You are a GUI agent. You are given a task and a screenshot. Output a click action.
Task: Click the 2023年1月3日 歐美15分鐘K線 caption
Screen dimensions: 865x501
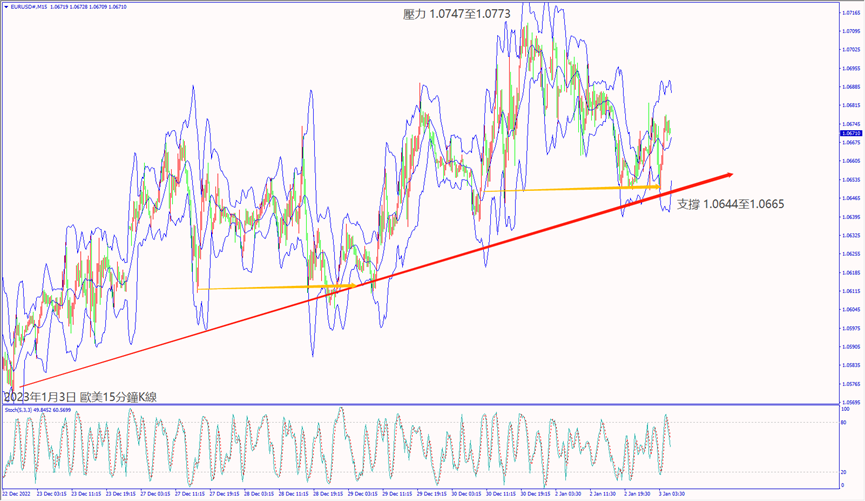[82, 397]
